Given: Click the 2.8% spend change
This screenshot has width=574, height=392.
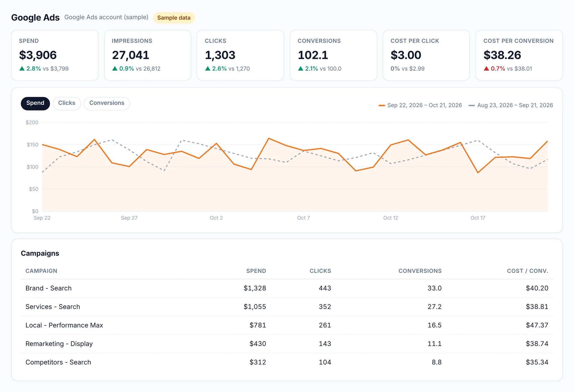Looking at the screenshot, I should pyautogui.click(x=34, y=69).
